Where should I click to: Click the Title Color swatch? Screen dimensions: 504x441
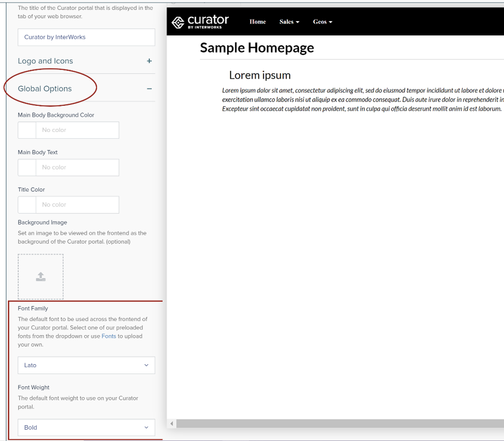[27, 204]
